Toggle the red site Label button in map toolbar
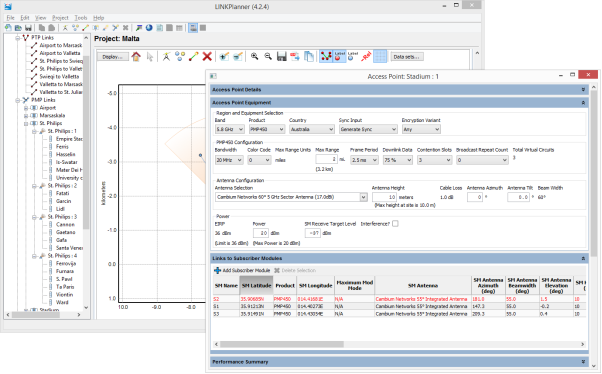The width and height of the screenshot is (602, 374). (339, 56)
